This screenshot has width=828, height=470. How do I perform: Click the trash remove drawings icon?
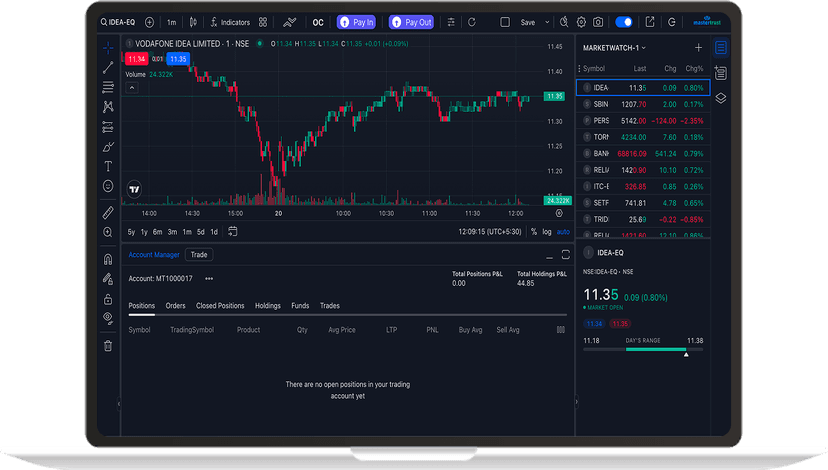point(108,346)
